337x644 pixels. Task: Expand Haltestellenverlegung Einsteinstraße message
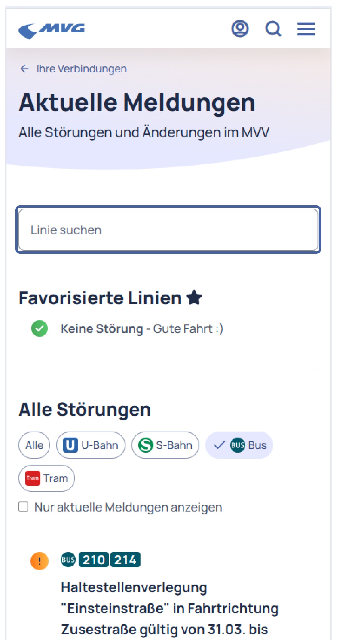point(170,608)
